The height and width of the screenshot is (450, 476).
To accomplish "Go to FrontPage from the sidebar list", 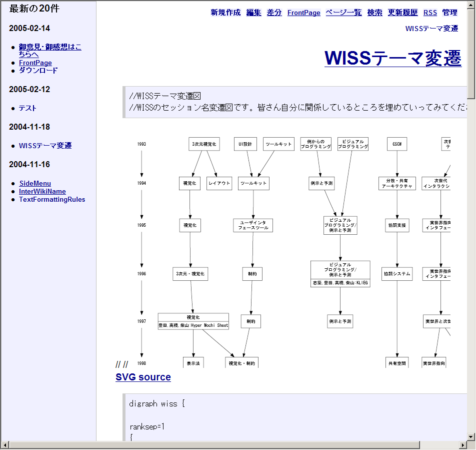I will 35,63.
